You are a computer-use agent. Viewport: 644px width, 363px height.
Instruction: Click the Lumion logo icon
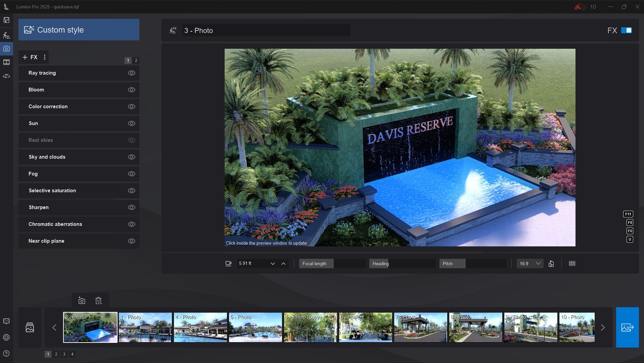point(6,7)
